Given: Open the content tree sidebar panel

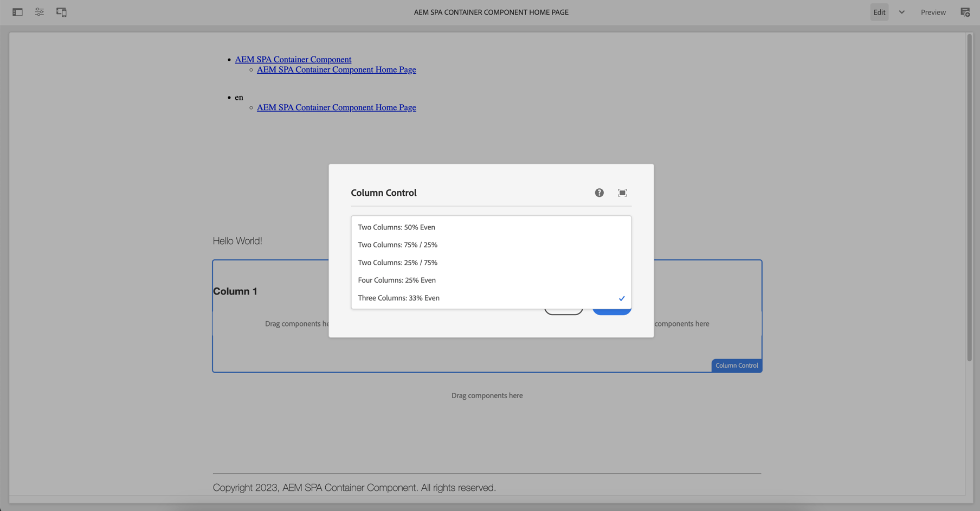Looking at the screenshot, I should (x=17, y=11).
